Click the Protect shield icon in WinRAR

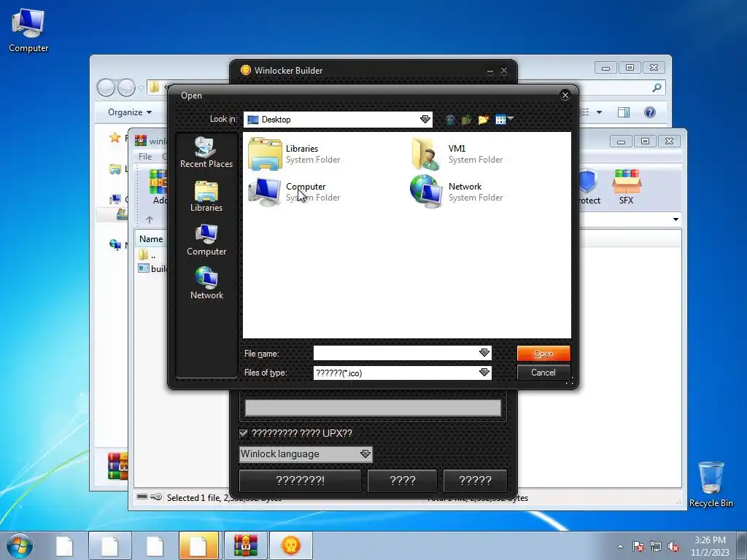click(x=588, y=187)
